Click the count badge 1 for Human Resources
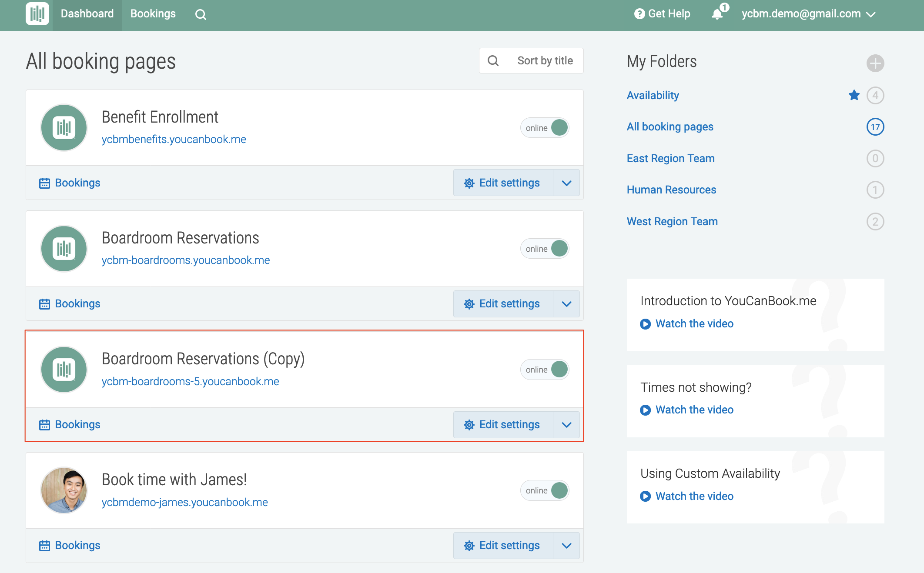The height and width of the screenshot is (573, 924). pyautogui.click(x=875, y=190)
